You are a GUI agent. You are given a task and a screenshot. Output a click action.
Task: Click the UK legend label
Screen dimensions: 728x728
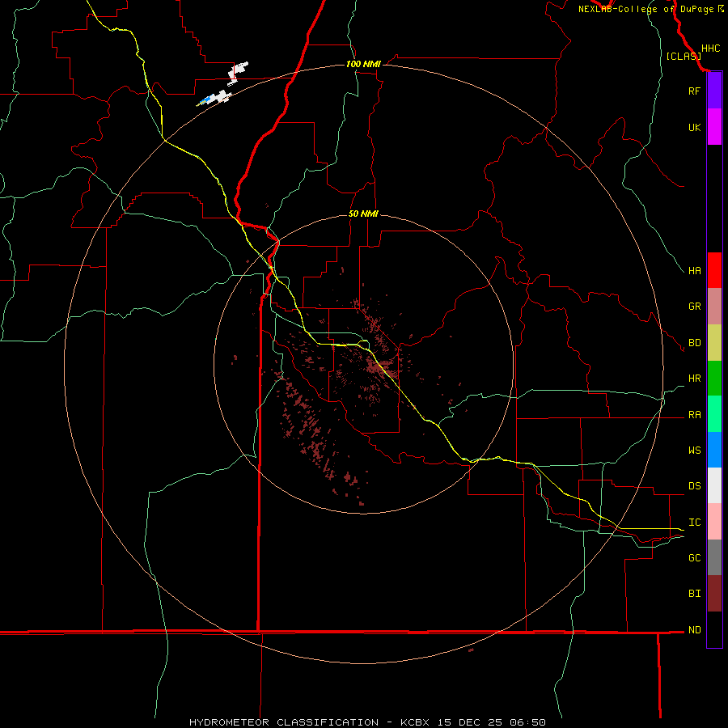pyautogui.click(x=694, y=127)
